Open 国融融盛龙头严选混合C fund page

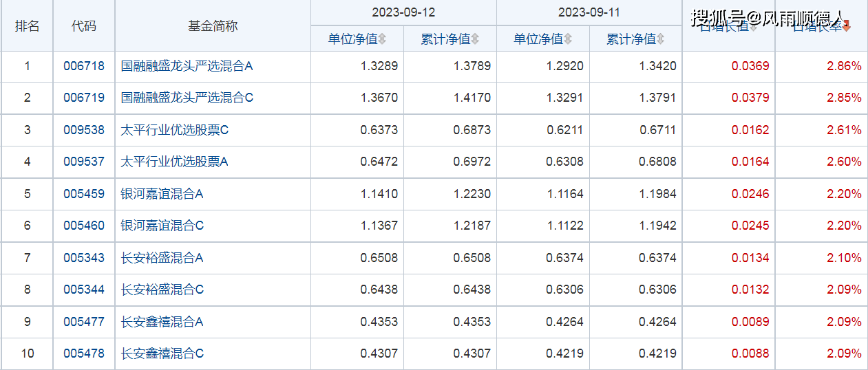pyautogui.click(x=187, y=98)
